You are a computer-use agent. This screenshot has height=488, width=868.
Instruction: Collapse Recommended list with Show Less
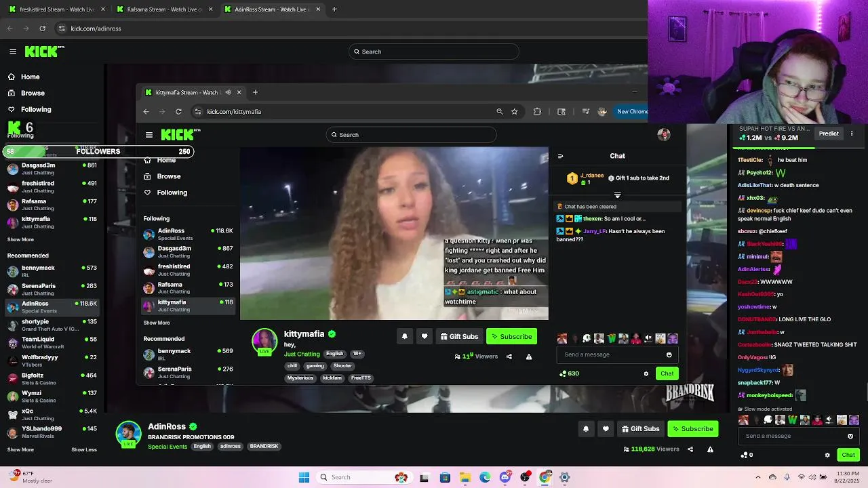pos(84,449)
